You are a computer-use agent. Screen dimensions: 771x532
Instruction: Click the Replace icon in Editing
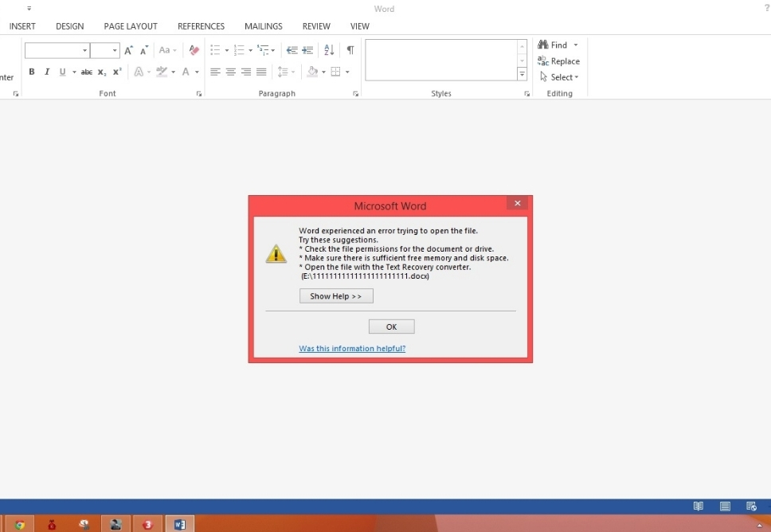pos(558,61)
